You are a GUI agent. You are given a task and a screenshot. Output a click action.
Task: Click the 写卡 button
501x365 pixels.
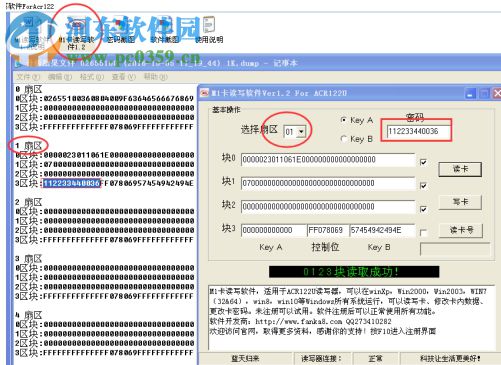(x=460, y=202)
